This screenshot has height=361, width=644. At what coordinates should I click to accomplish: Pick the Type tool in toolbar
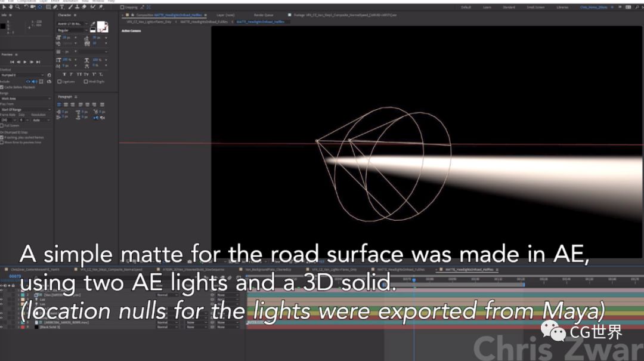tap(61, 7)
